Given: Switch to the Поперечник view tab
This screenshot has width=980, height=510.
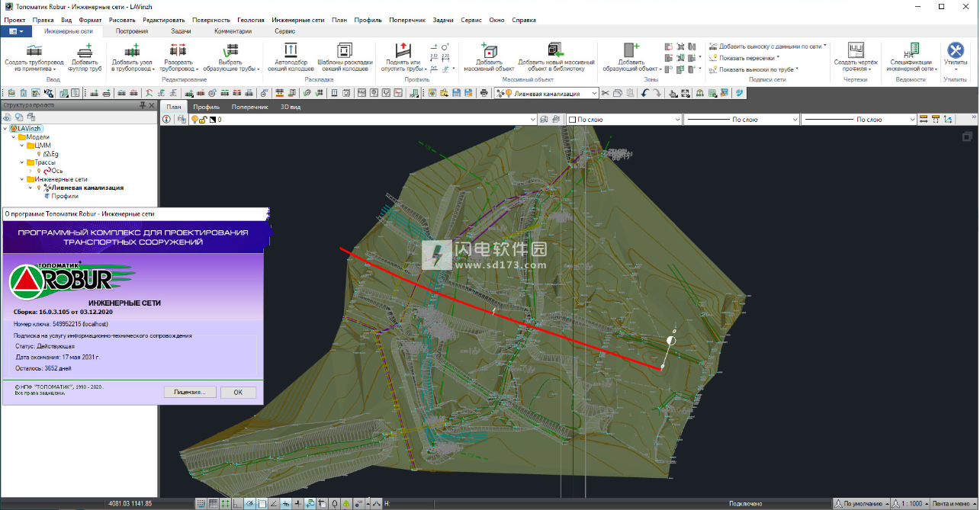Looking at the screenshot, I should 250,107.
